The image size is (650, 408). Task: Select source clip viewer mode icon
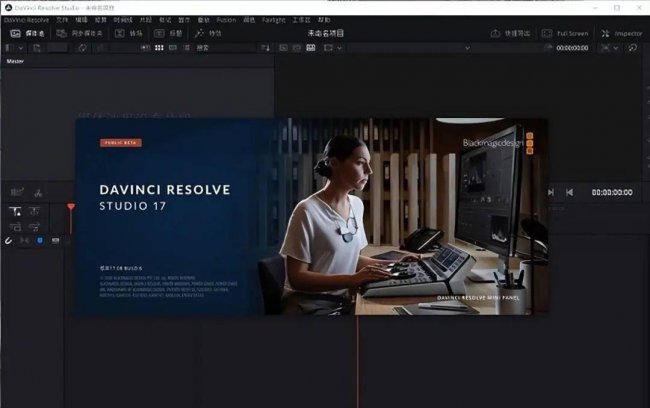(283, 48)
